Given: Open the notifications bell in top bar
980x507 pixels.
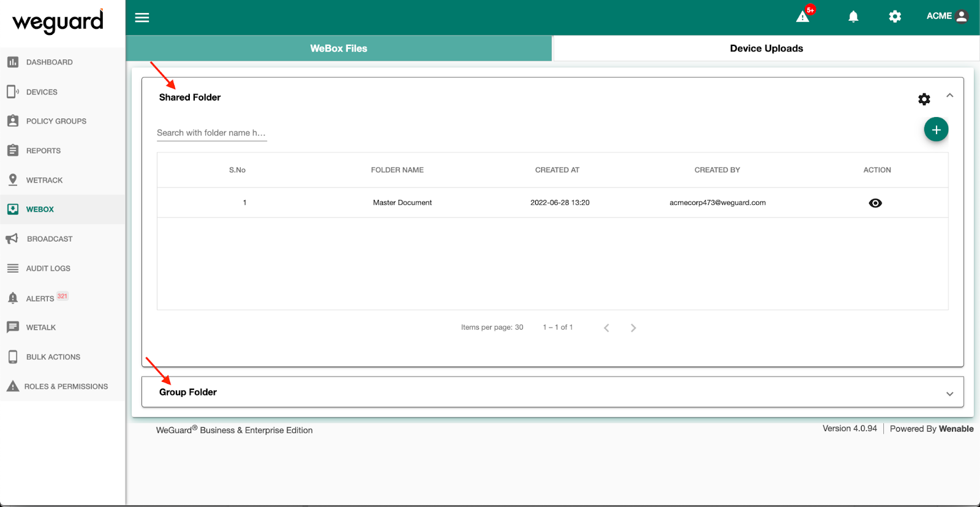Looking at the screenshot, I should [853, 17].
